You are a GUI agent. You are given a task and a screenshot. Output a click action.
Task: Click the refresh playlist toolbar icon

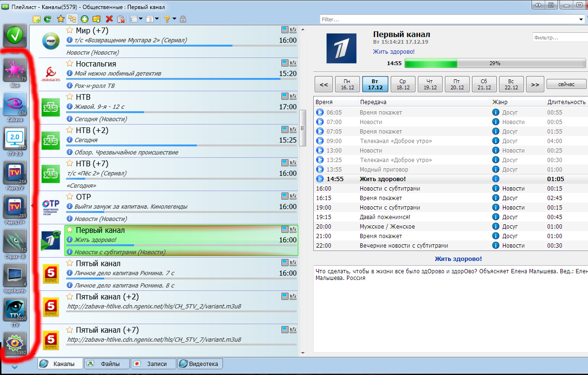48,19
